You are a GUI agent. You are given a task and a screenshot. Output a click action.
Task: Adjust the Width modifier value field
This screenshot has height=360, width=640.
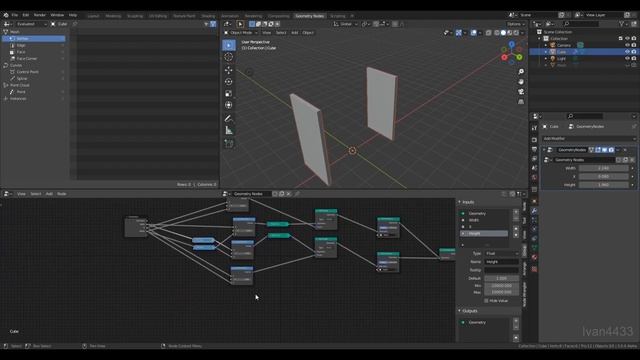604,168
